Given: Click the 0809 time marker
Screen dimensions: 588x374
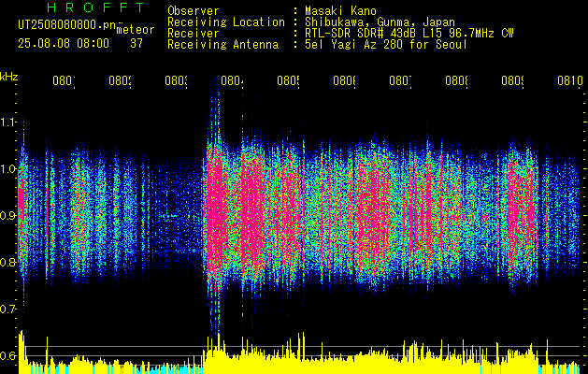Looking at the screenshot, I should [512, 80].
